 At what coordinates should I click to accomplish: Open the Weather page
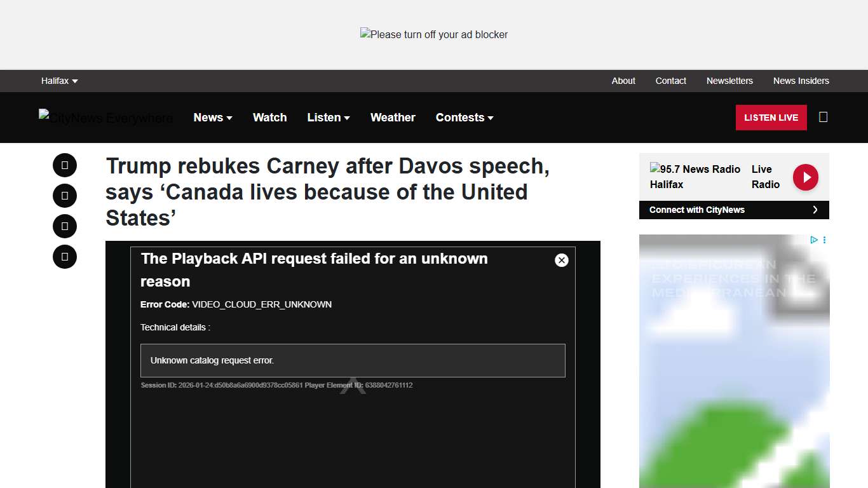(393, 118)
